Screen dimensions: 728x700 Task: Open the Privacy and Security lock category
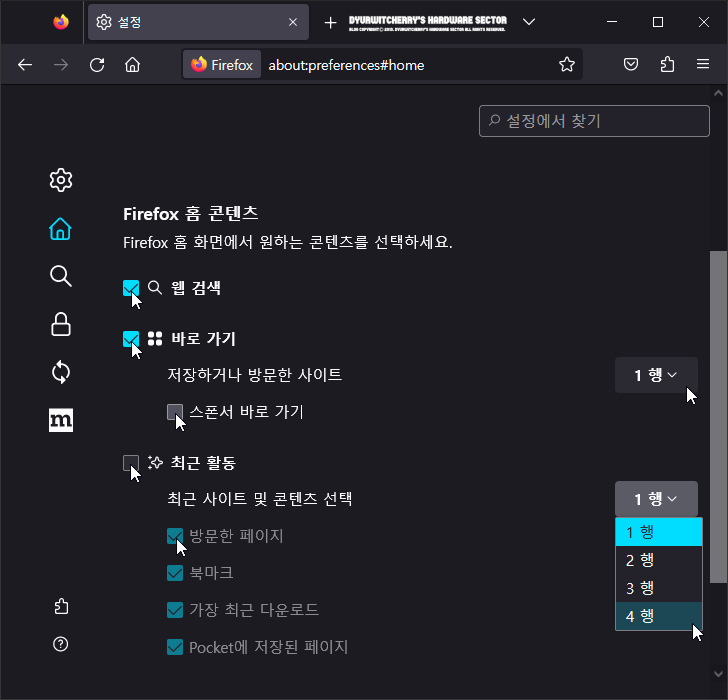click(61, 324)
